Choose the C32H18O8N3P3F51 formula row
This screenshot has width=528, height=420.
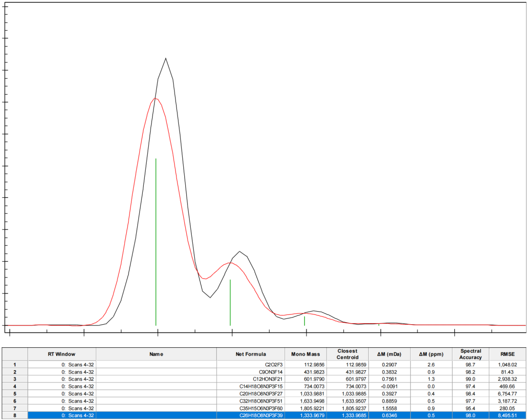(257, 401)
